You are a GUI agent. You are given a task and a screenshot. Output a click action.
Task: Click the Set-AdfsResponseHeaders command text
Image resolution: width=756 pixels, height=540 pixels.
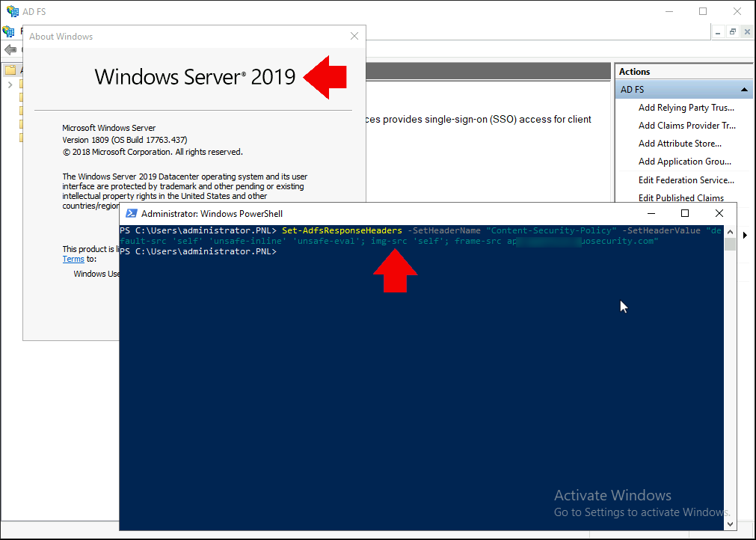(x=342, y=230)
